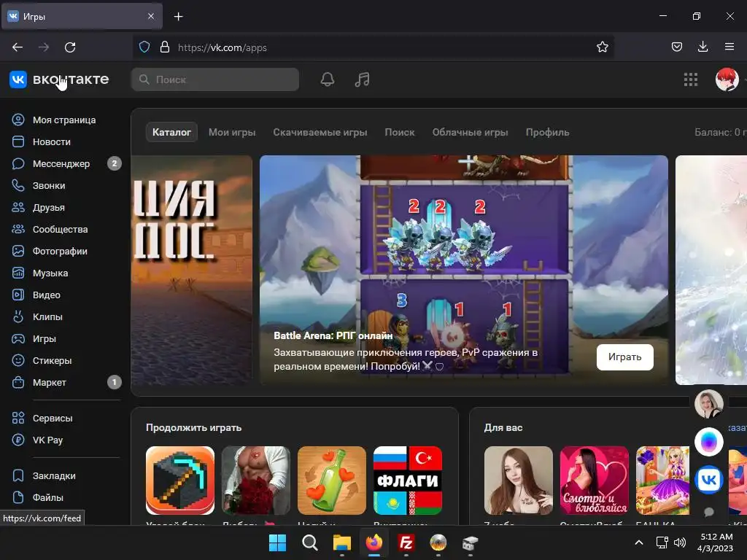This screenshot has width=747, height=560.
Task: Open a new browser tab
Action: 178,17
